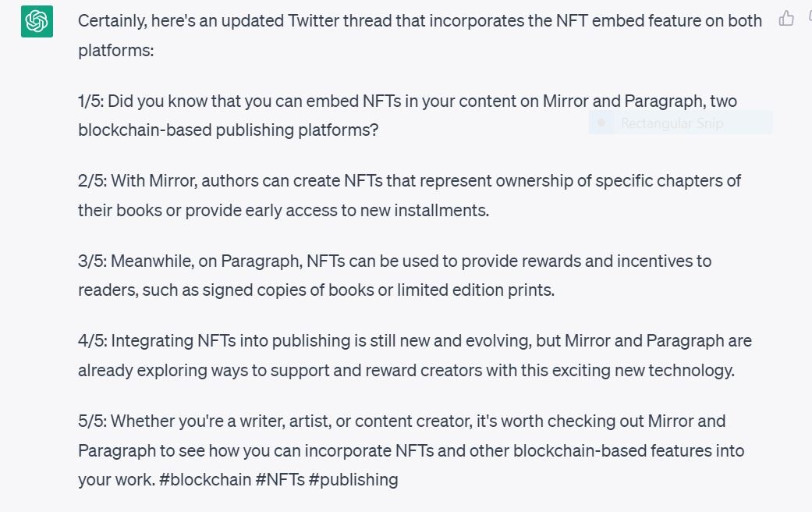
Task: Give the response a thumbs up
Action: pyautogui.click(x=786, y=19)
